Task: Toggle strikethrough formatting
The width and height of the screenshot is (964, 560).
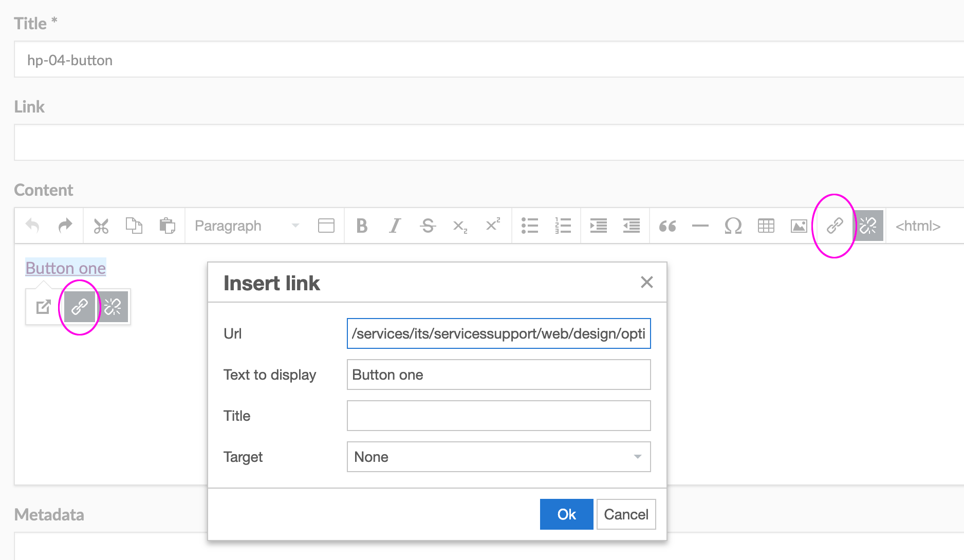Action: pos(428,226)
